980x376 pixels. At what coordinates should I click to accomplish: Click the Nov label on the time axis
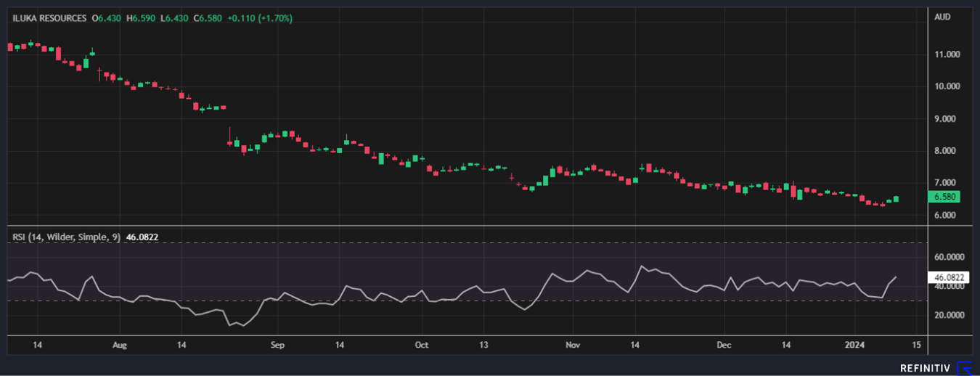point(573,345)
